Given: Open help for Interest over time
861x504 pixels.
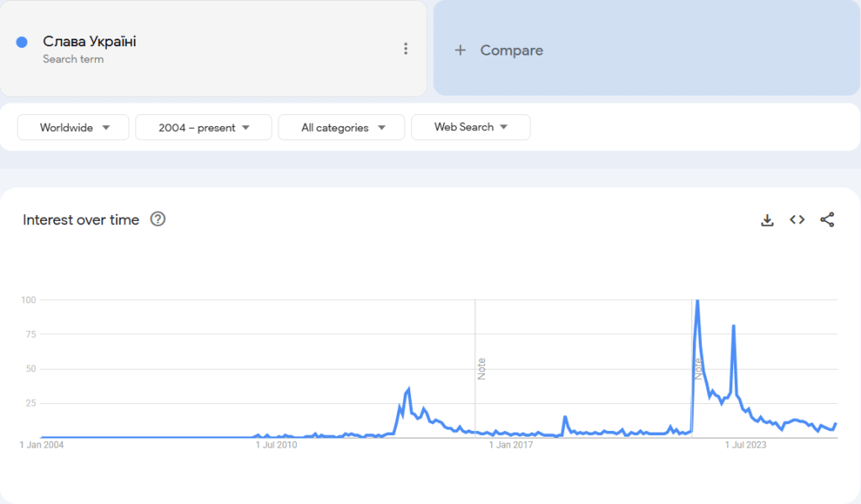Looking at the screenshot, I should pyautogui.click(x=158, y=219).
